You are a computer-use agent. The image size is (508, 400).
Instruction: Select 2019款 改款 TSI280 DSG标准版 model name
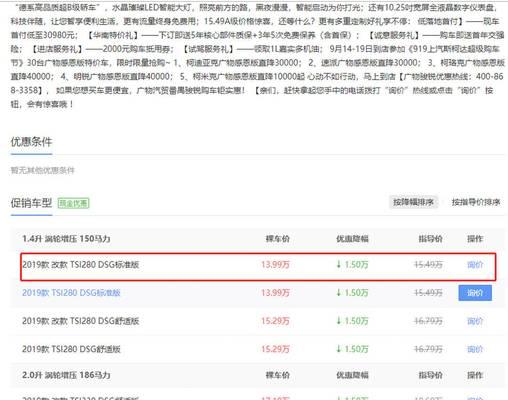80,265
